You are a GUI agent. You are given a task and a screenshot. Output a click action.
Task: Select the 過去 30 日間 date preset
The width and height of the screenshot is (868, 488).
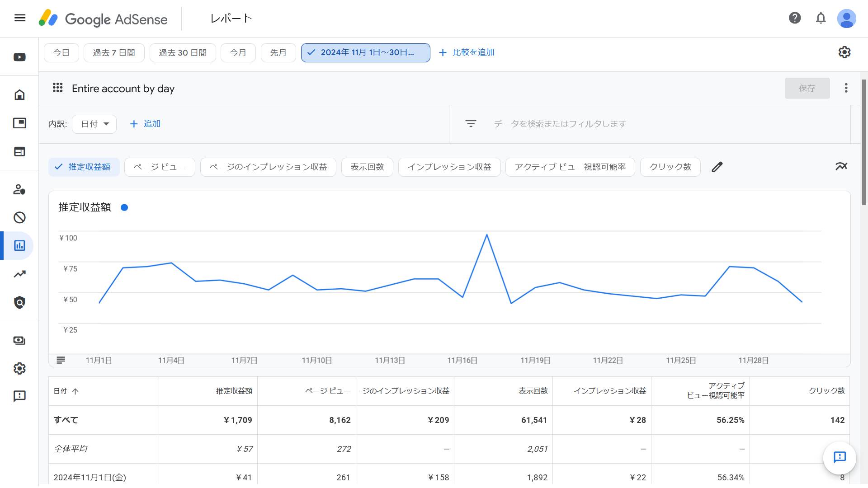[x=183, y=53]
